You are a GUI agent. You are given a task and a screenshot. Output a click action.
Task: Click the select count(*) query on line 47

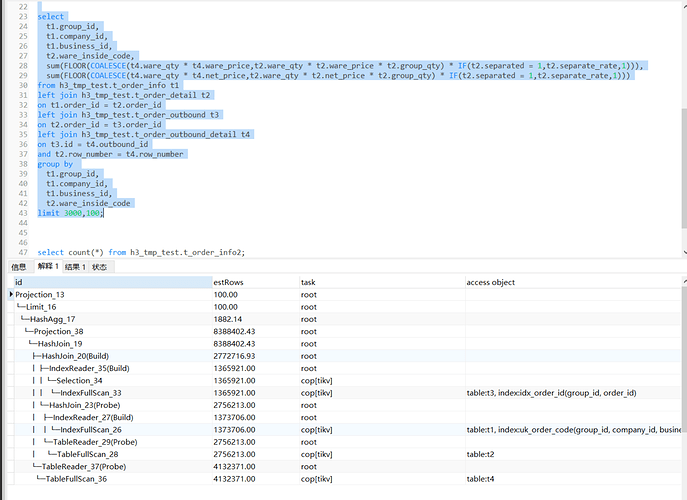[141, 252]
